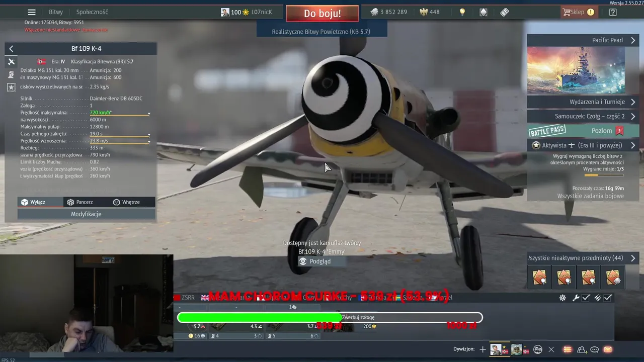Expand all inactive items (44) list

point(583,258)
